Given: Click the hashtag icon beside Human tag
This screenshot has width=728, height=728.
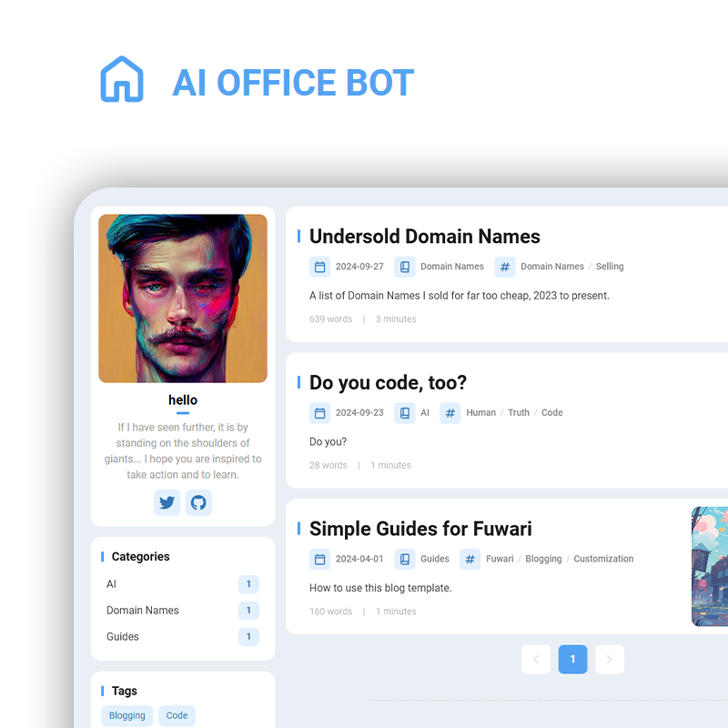Looking at the screenshot, I should (x=450, y=413).
